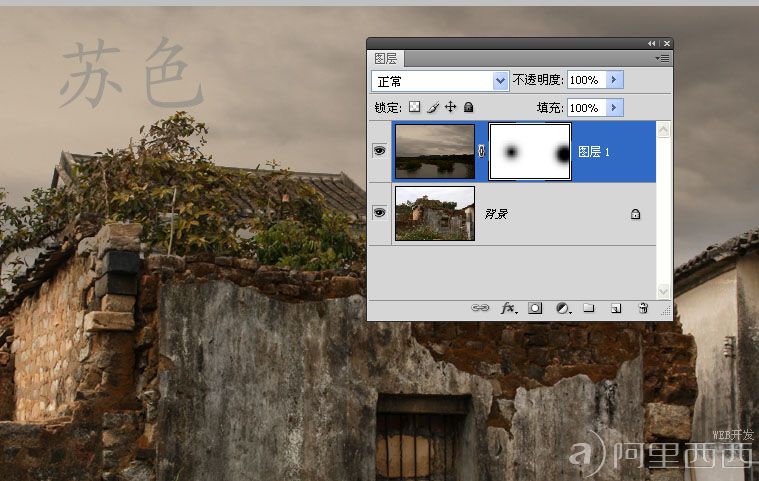This screenshot has width=759, height=481.
Task: Collapse the layers panel with double arrows
Action: tap(652, 44)
